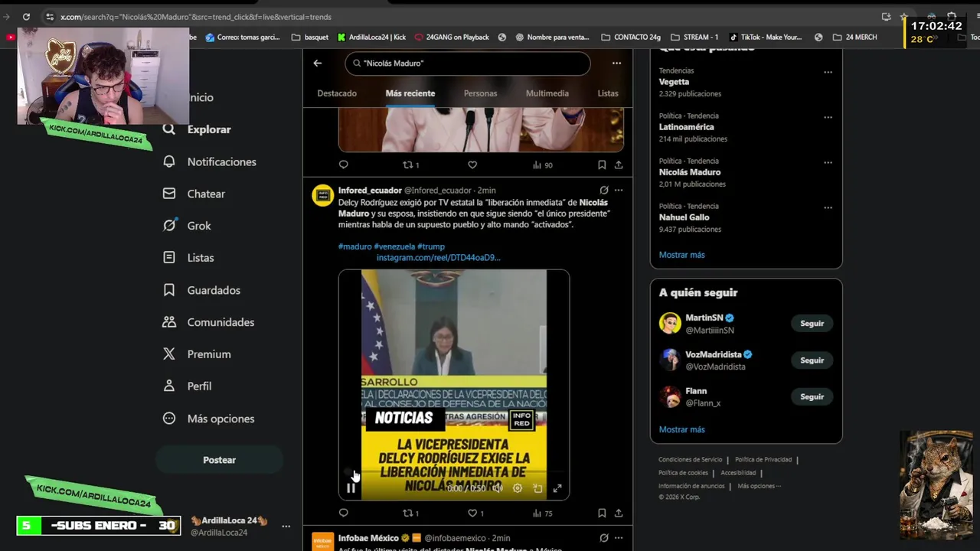
Task: Open search options three-dot menu
Action: click(x=616, y=64)
